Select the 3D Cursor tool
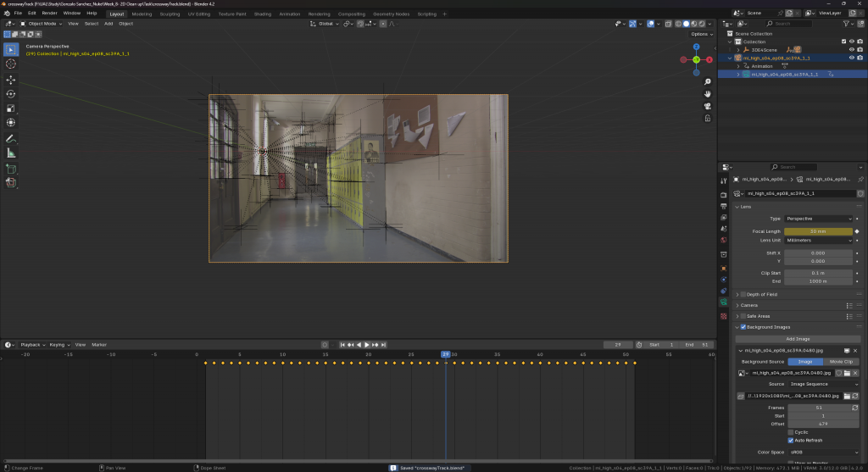Image resolution: width=868 pixels, height=472 pixels. (x=10, y=64)
